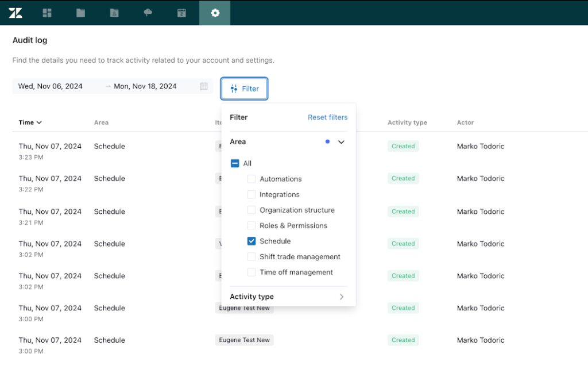Open the umbrella time-off icon
588x365 pixels.
148,13
